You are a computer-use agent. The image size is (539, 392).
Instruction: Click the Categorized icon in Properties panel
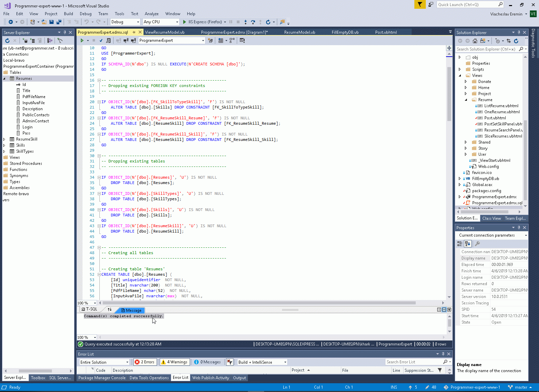460,244
